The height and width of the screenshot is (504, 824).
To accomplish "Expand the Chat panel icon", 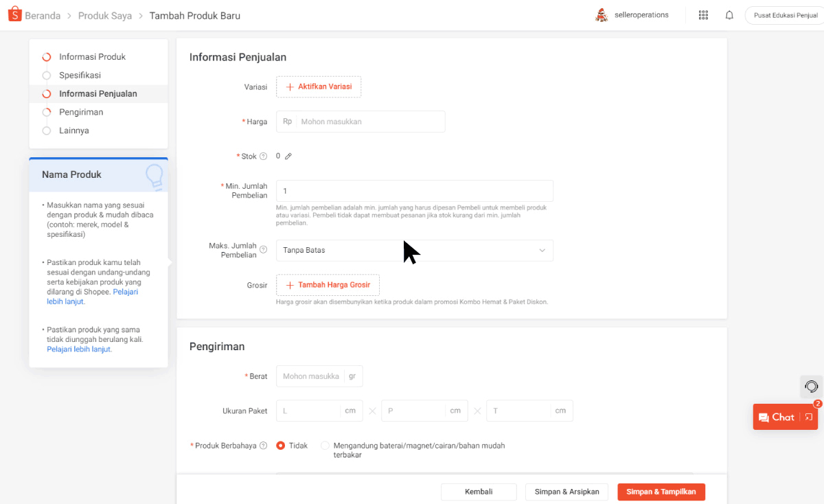I will [809, 417].
